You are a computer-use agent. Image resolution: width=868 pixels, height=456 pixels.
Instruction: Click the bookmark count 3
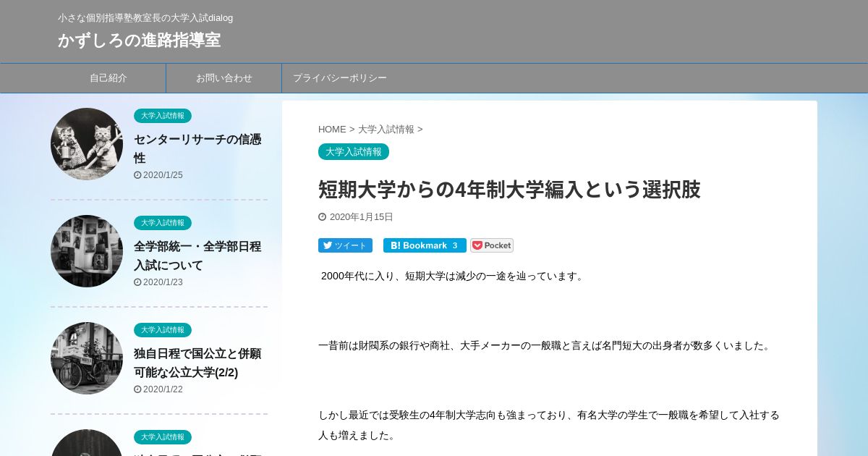(x=455, y=245)
